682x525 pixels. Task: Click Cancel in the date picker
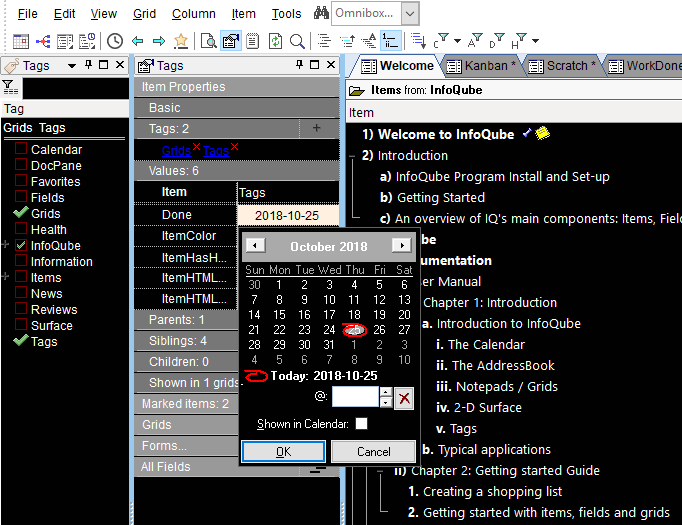[373, 451]
